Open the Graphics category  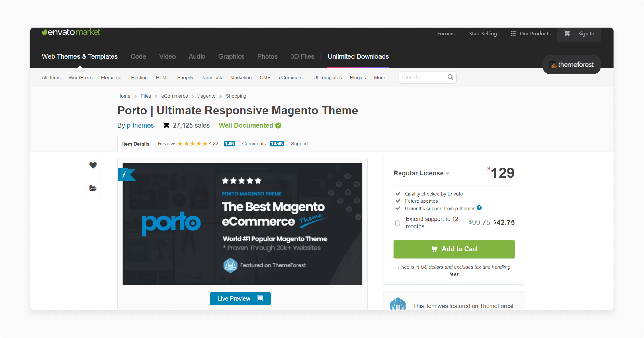click(x=231, y=56)
